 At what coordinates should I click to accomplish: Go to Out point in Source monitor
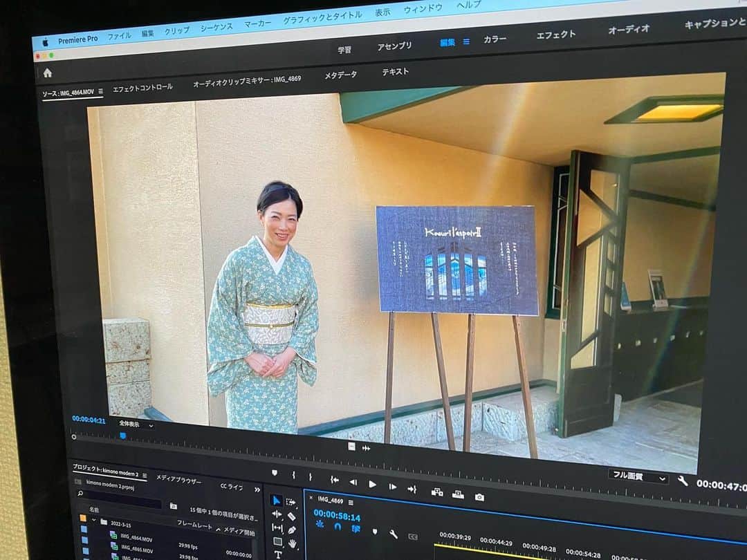(412, 489)
